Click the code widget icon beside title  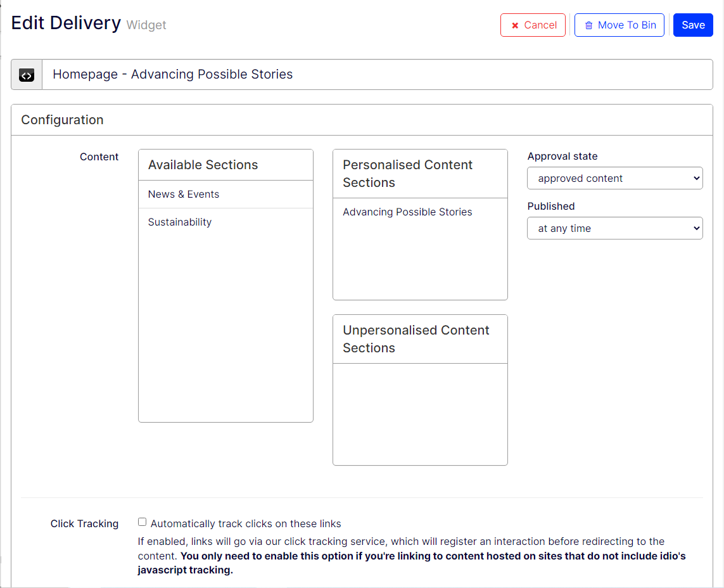(x=27, y=75)
